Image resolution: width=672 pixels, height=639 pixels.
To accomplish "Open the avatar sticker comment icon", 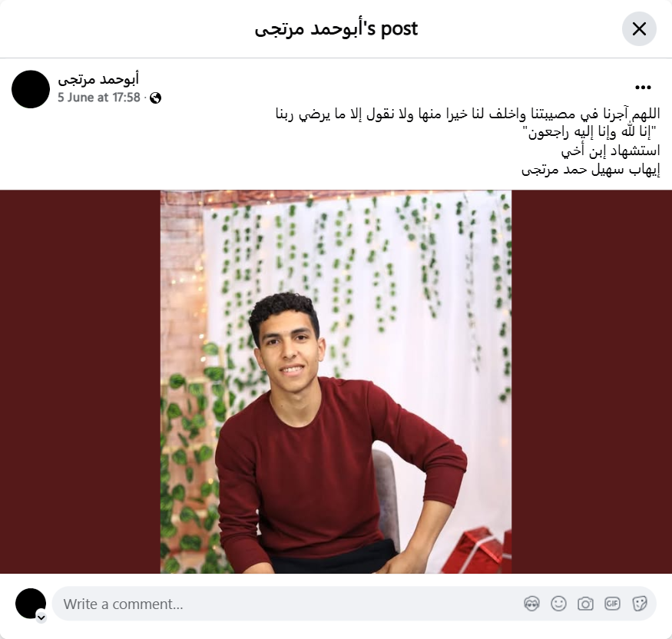I will click(531, 604).
